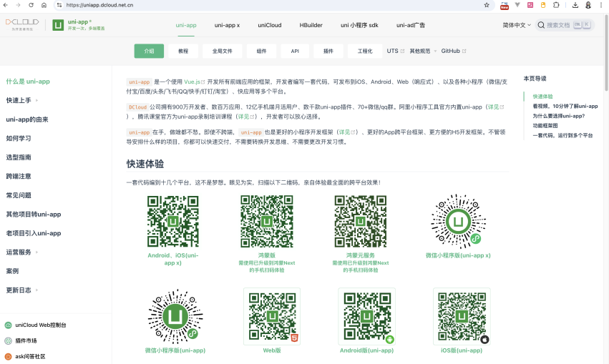Click the green uni-app logo icon
This screenshot has width=609, height=364.
pyautogui.click(x=59, y=25)
